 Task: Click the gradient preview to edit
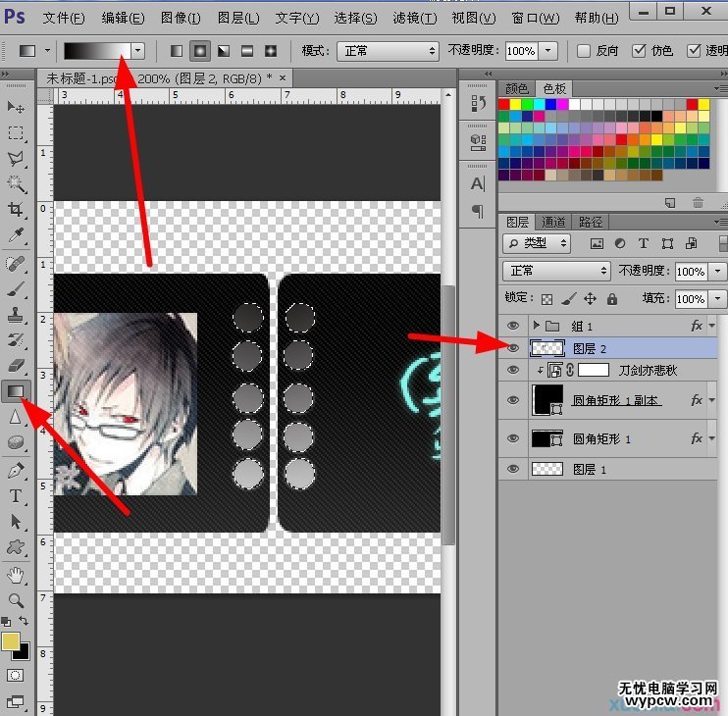click(97, 51)
